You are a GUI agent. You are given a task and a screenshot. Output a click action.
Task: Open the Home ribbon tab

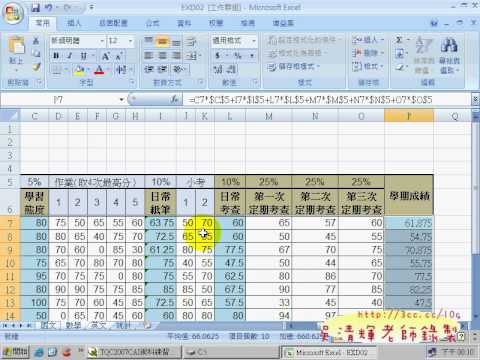click(42, 23)
